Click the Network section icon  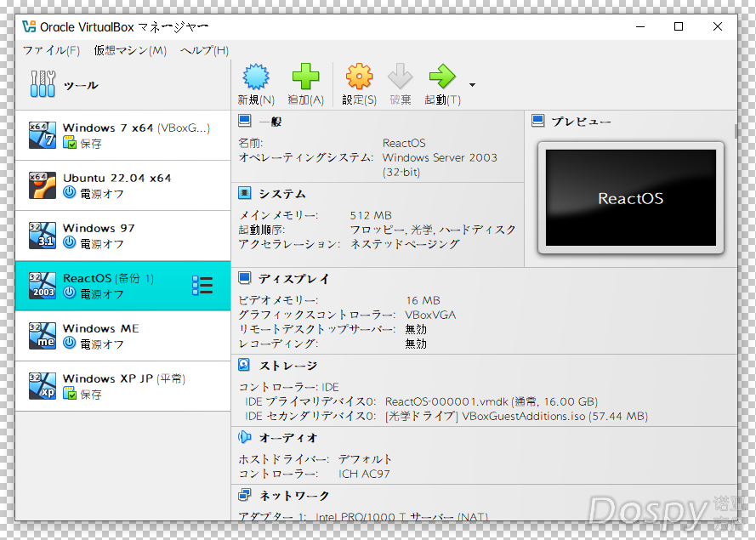[x=245, y=495]
